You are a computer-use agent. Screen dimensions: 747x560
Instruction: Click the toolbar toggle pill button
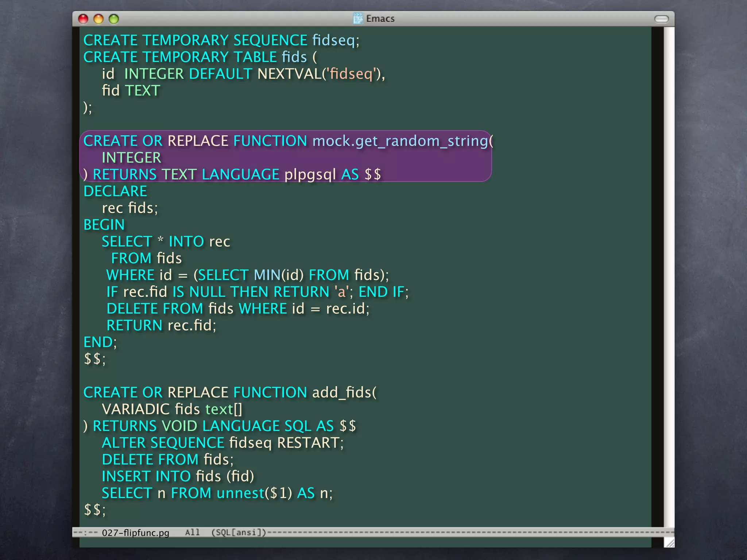tap(661, 19)
